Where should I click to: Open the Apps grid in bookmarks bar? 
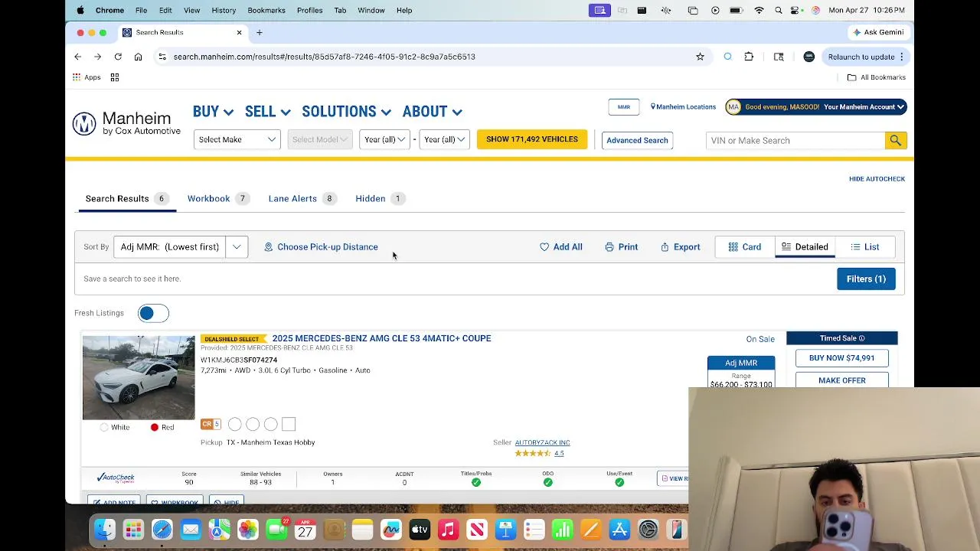pyautogui.click(x=87, y=77)
